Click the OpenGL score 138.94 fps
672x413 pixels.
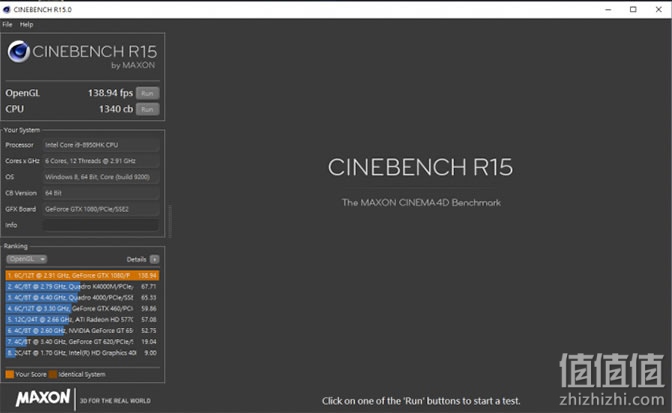click(x=110, y=93)
